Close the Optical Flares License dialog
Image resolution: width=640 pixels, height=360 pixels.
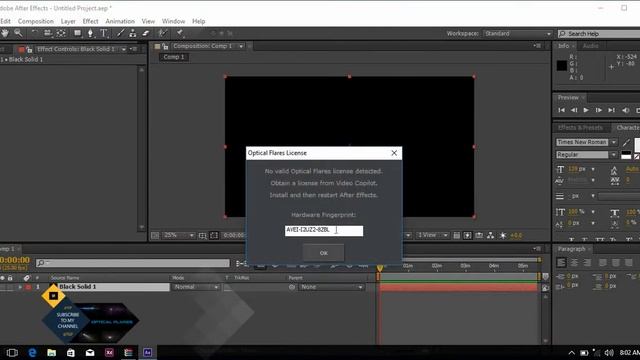point(394,153)
